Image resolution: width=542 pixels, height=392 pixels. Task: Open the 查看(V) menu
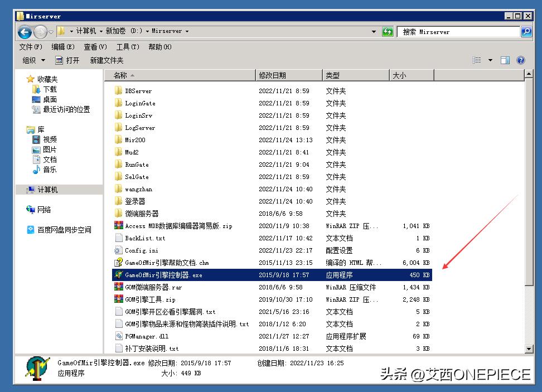pos(95,47)
